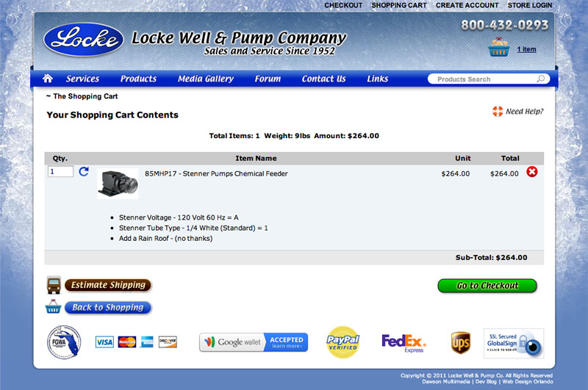Click the Google Wallet Accepted badge
This screenshot has height=390, width=588.
point(254,342)
